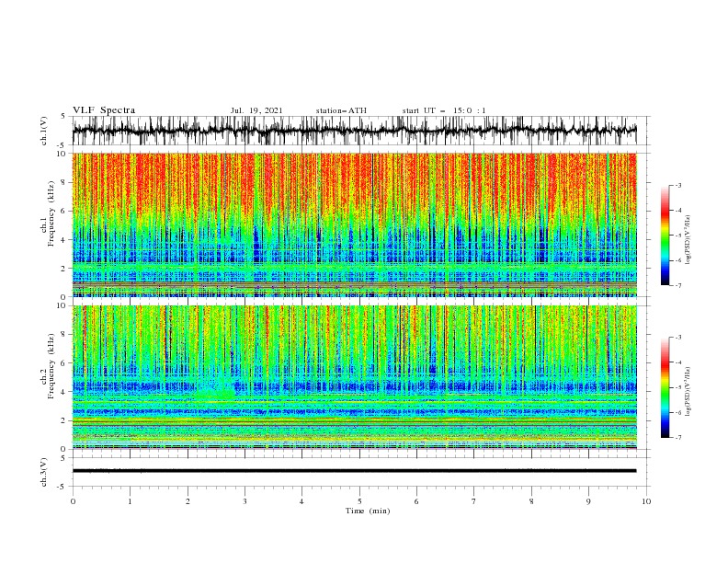Click the 'VLF Spectra' title text
Image resolution: width=728 pixels, height=563 pixels.
pos(104,110)
